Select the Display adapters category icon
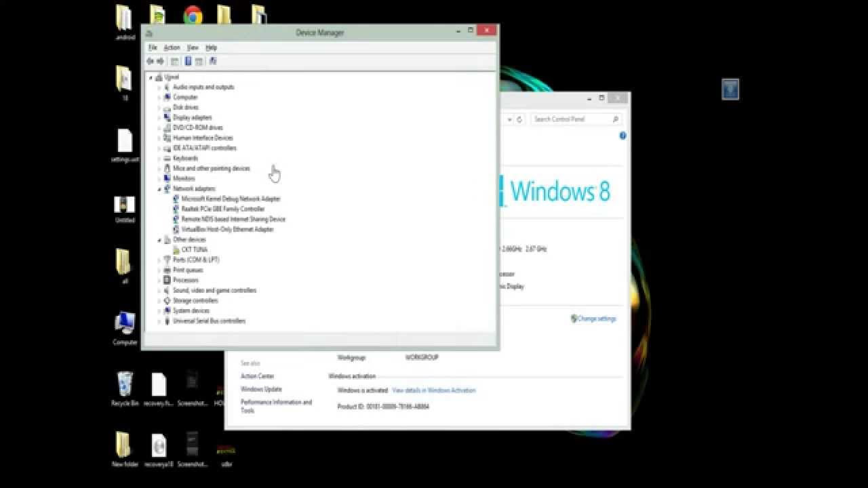868x488 pixels. click(167, 117)
